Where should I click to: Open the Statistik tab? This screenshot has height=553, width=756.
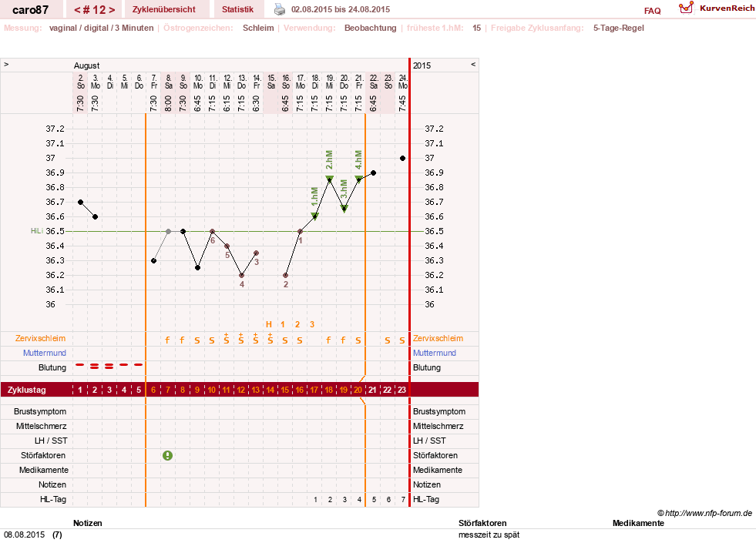[237, 9]
